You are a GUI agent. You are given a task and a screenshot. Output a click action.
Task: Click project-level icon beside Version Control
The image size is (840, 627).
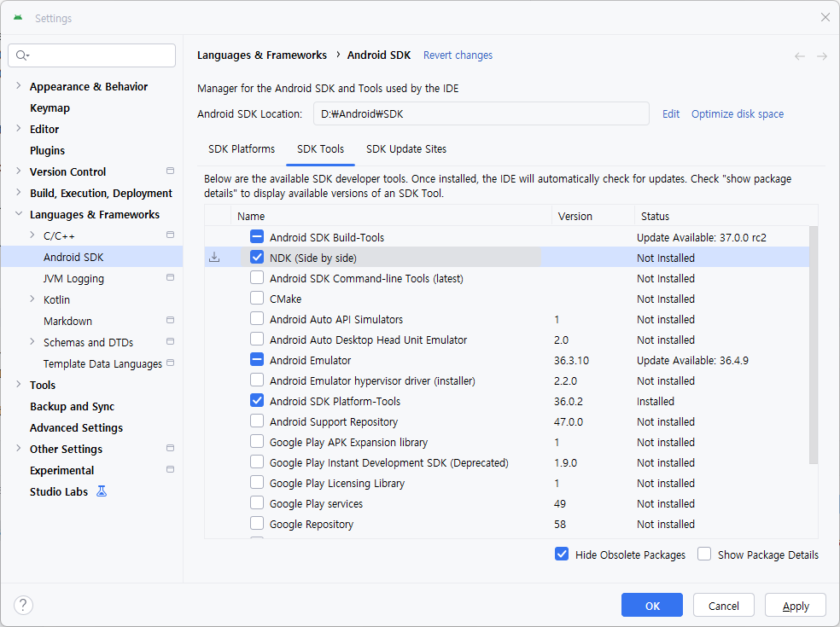(171, 171)
